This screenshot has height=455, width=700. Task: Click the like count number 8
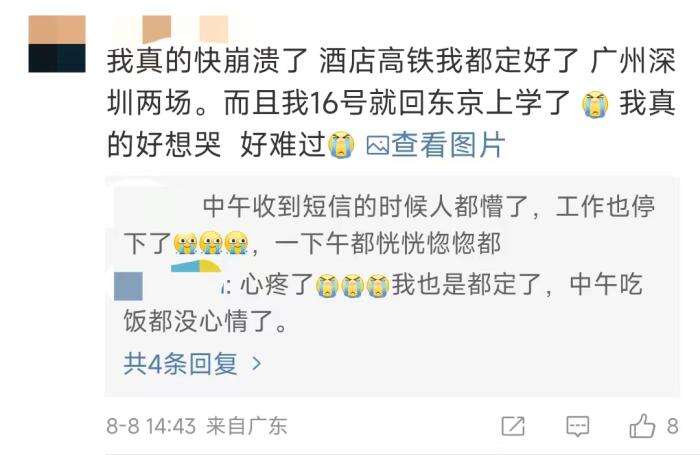click(x=673, y=426)
